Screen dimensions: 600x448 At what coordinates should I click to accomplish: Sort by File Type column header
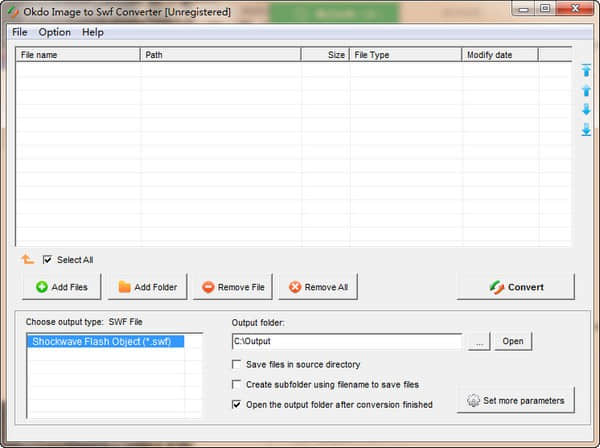tap(406, 55)
